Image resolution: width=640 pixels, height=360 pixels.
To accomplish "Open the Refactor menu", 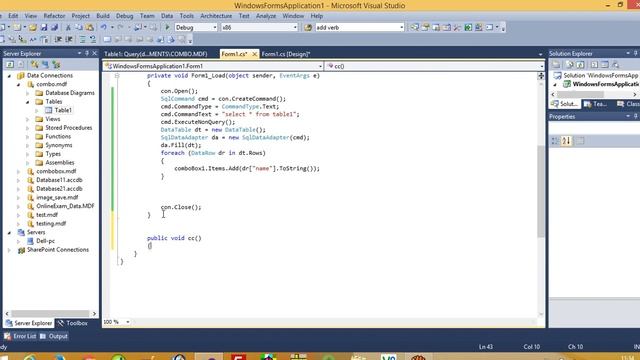I will [54, 16].
